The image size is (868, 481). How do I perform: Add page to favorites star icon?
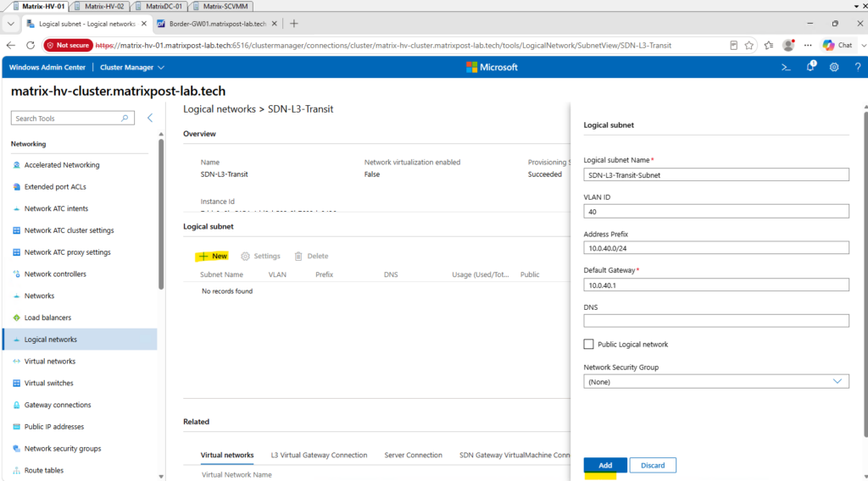click(x=749, y=46)
